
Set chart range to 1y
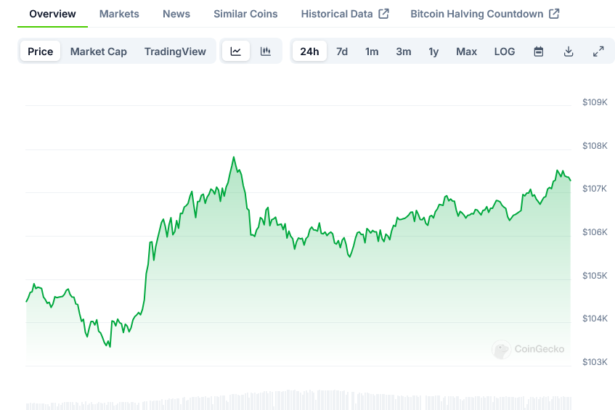click(434, 52)
